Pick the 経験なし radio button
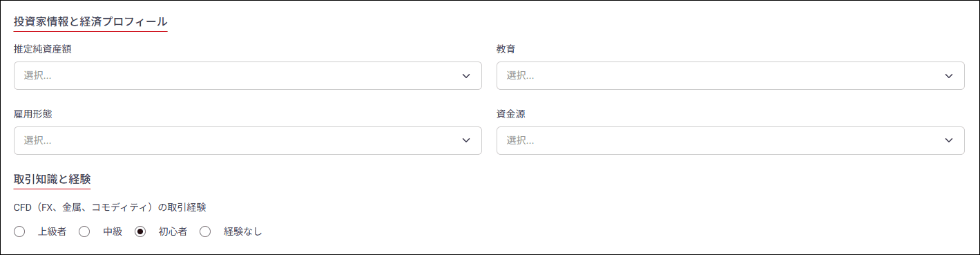The width and height of the screenshot is (980, 255). click(x=205, y=232)
